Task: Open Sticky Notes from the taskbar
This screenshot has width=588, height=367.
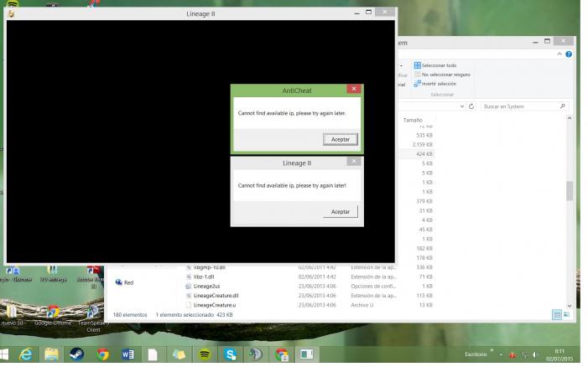Action: coord(179,354)
